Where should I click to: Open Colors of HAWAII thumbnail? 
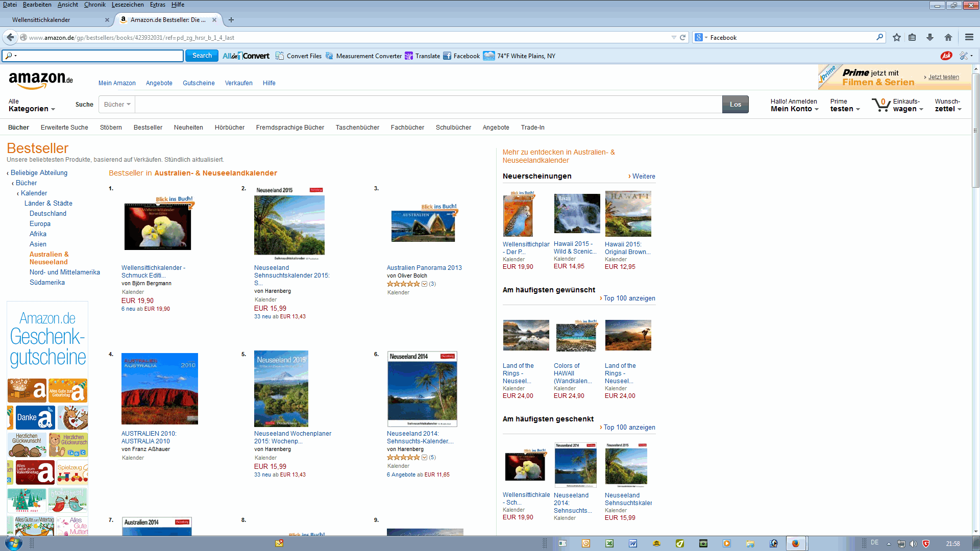point(576,337)
